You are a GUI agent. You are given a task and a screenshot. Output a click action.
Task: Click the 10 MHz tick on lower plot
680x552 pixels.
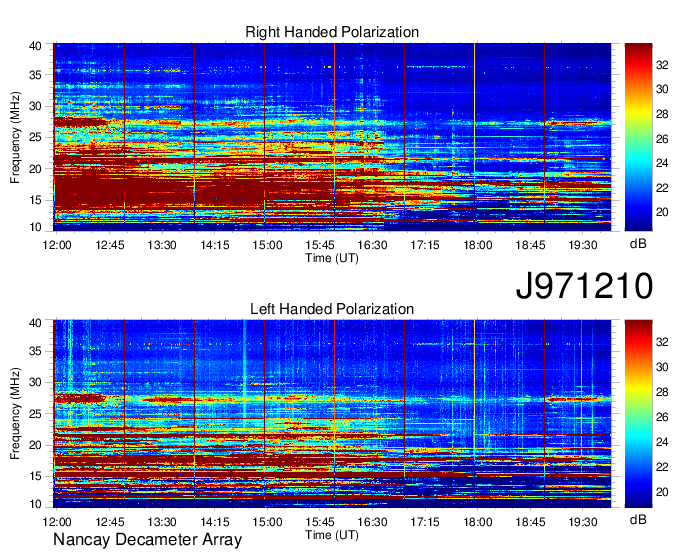(35, 504)
